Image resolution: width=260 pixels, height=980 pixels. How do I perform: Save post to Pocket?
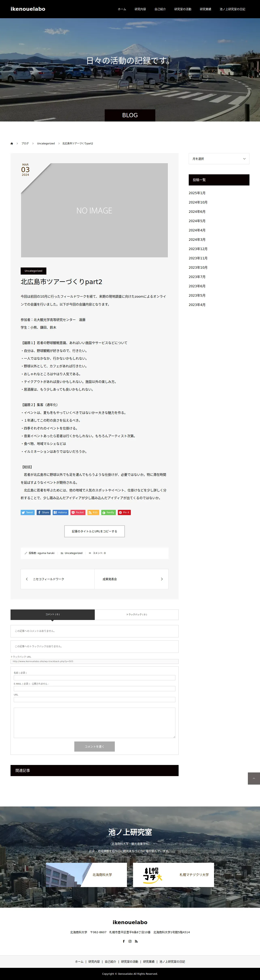[x=78, y=512]
